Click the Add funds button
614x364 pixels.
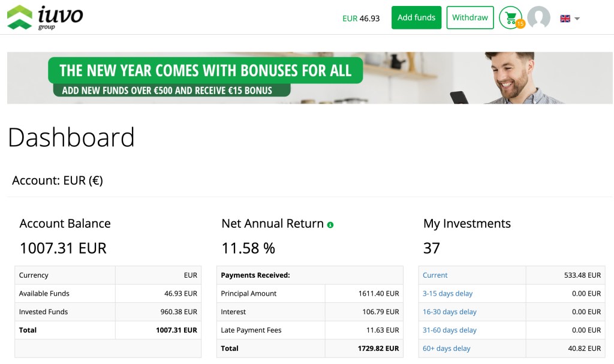(416, 17)
